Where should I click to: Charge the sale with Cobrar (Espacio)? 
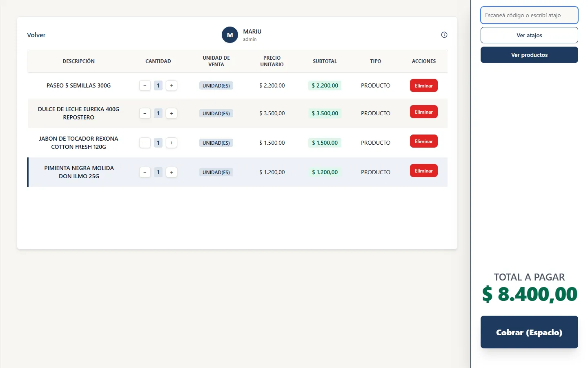click(x=529, y=332)
